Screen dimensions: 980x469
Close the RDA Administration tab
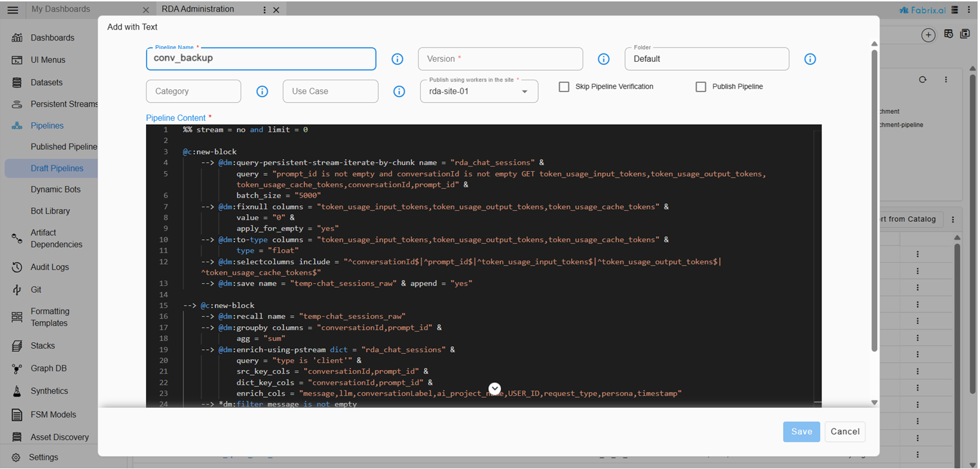click(276, 10)
